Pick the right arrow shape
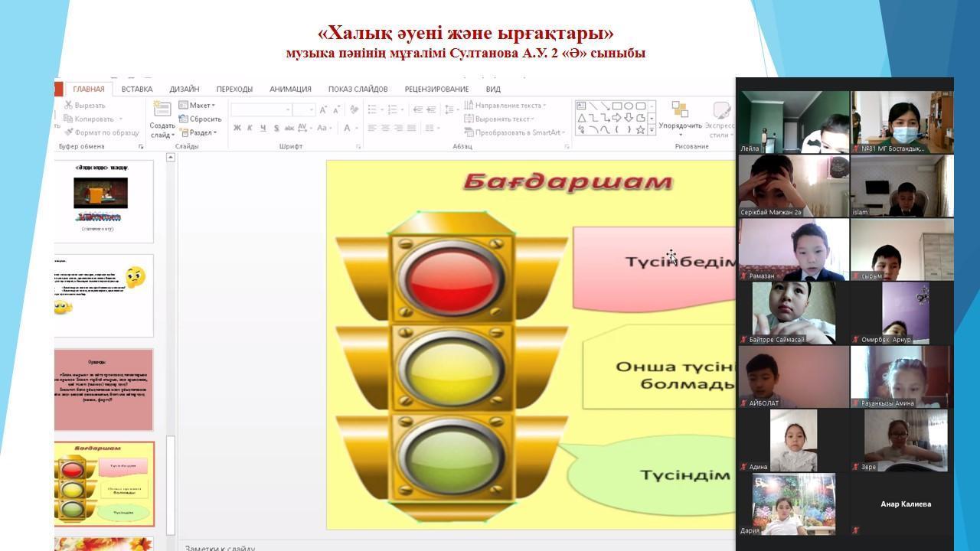Screen dimensions: 980x551 pos(616,118)
